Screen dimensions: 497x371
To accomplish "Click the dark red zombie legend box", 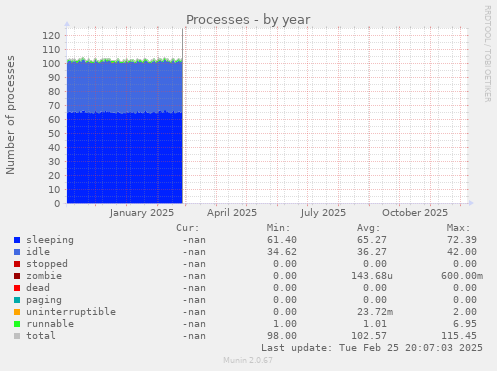I will pyautogui.click(x=17, y=276).
